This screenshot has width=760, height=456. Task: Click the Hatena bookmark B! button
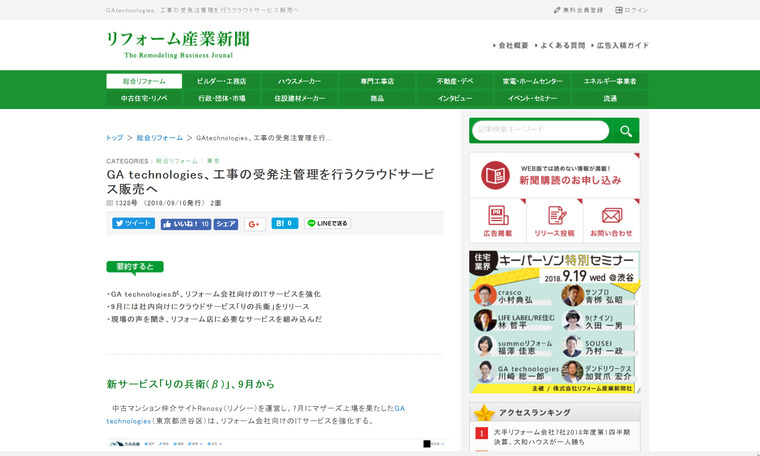284,224
